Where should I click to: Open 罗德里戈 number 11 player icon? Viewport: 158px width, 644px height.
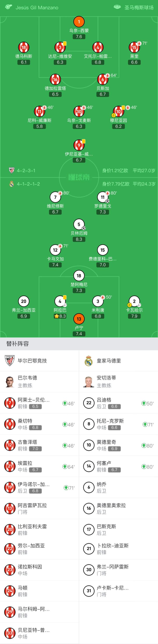pyautogui.click(x=102, y=197)
